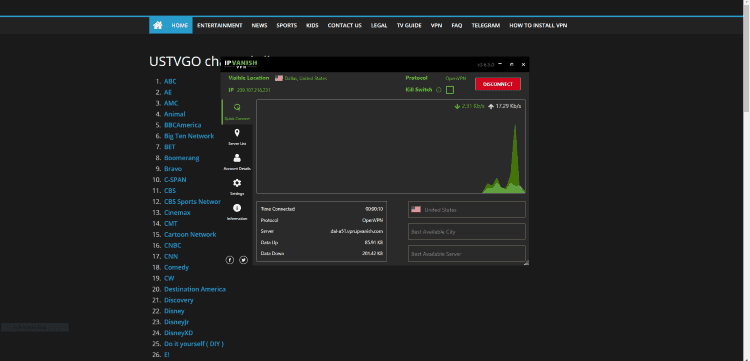This screenshot has height=361, width=750.
Task: Click Kill Switch info icon
Action: 439,90
